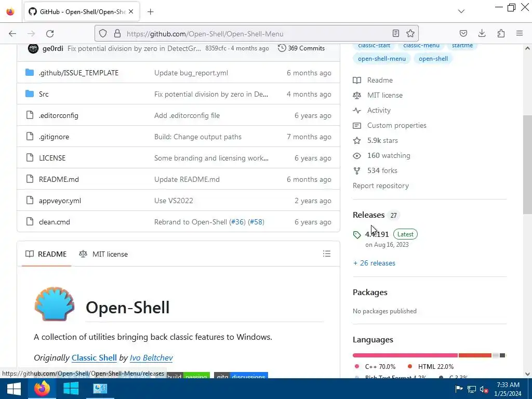The height and width of the screenshot is (399, 532).
Task: Switch to Firefox in the taskbar
Action: tap(42, 389)
